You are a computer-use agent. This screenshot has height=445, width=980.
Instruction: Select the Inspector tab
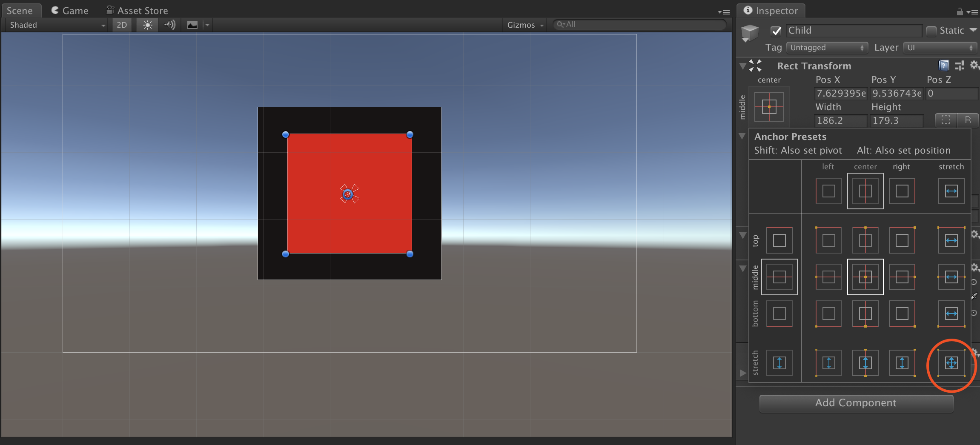pyautogui.click(x=771, y=11)
